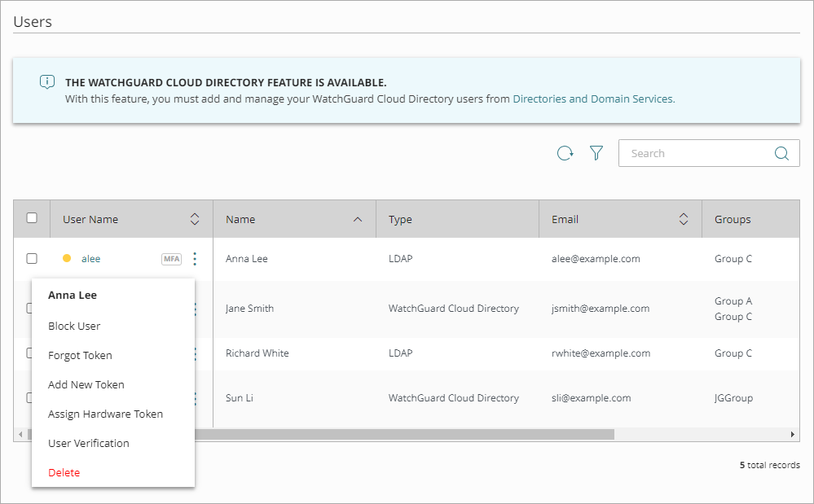Open the kebab menu on Jane Smith's row
The width and height of the screenshot is (814, 504).
(x=194, y=309)
